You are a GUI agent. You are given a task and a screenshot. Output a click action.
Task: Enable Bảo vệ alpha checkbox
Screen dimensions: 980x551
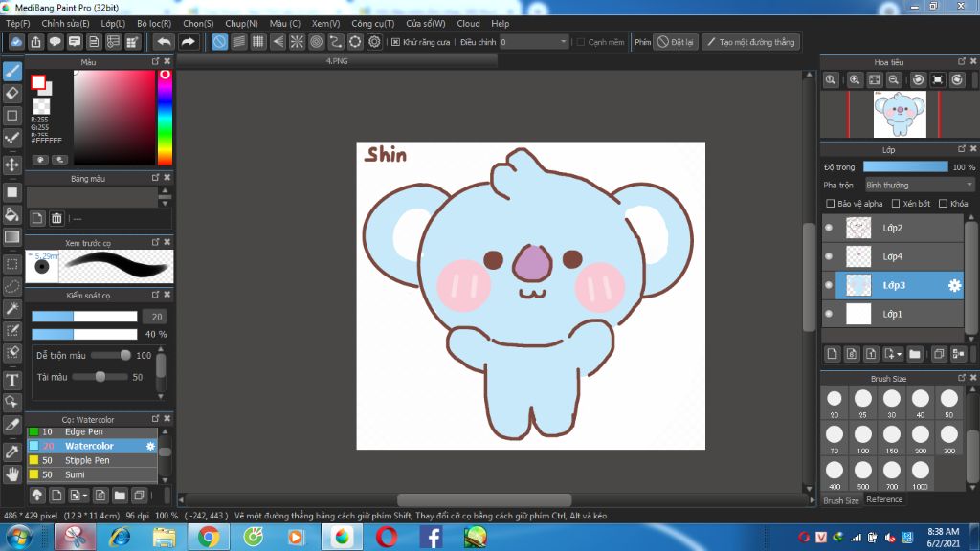pos(830,204)
